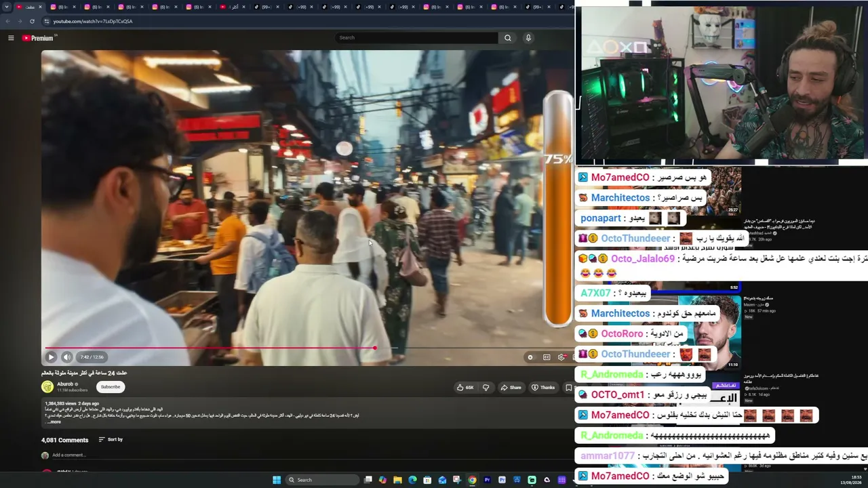Select the youtube.com URL in address bar

pyautogui.click(x=93, y=21)
